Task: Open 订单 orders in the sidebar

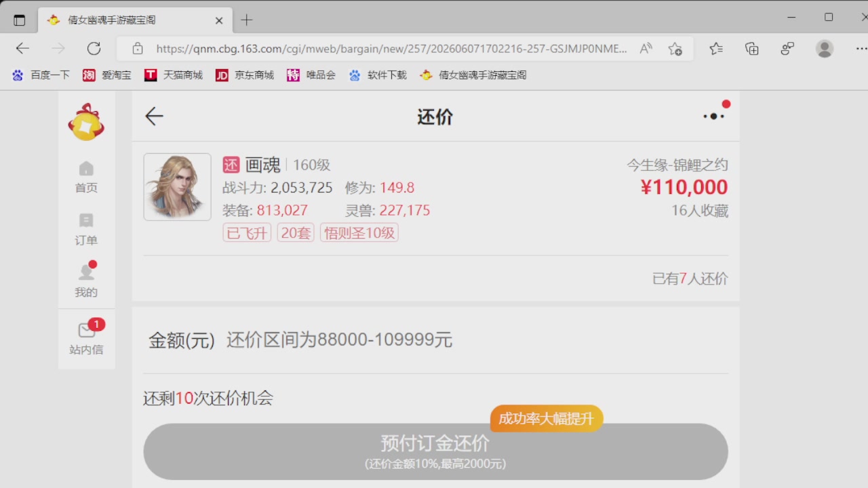Action: [x=86, y=230]
